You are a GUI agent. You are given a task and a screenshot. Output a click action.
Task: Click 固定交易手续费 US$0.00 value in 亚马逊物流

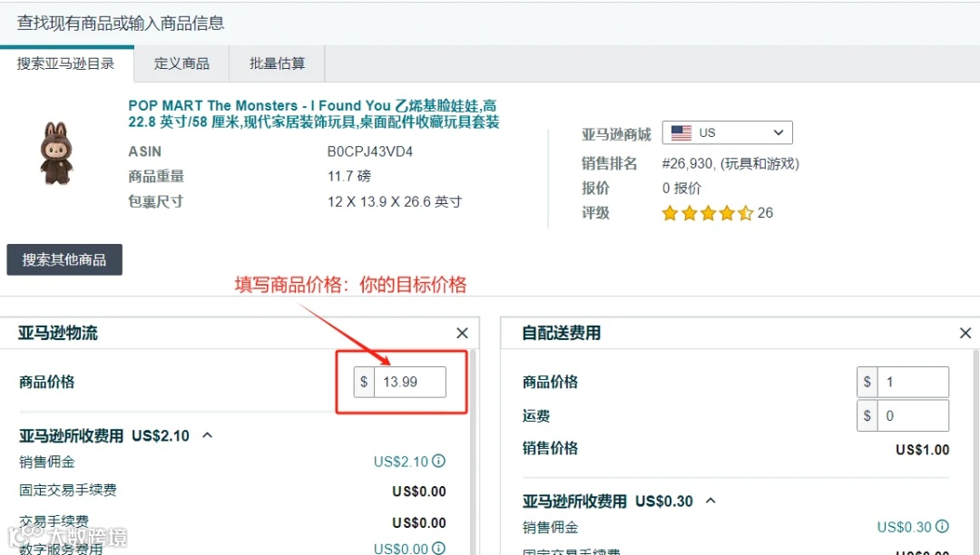419,492
